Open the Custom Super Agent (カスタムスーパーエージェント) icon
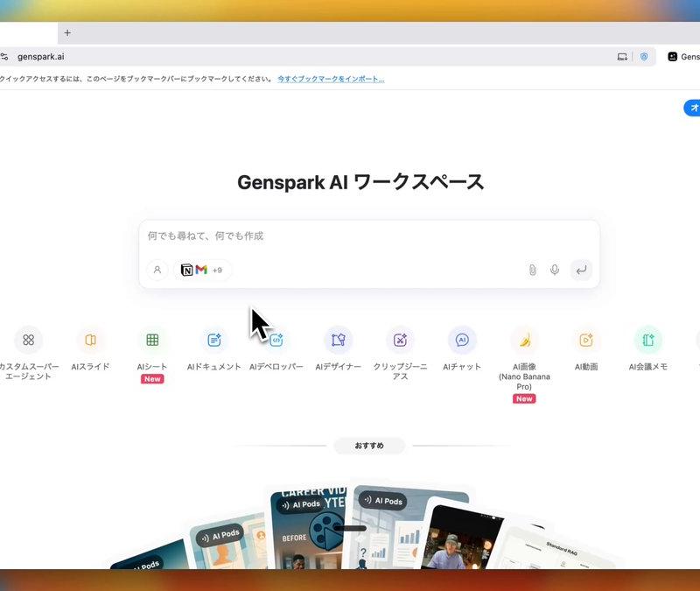This screenshot has width=700, height=591. click(28, 340)
